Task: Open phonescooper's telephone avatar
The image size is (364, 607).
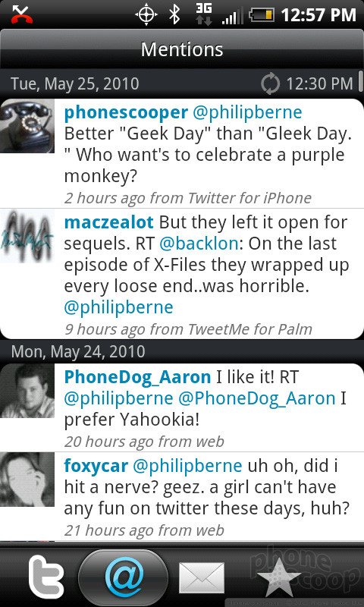Action: tap(27, 126)
